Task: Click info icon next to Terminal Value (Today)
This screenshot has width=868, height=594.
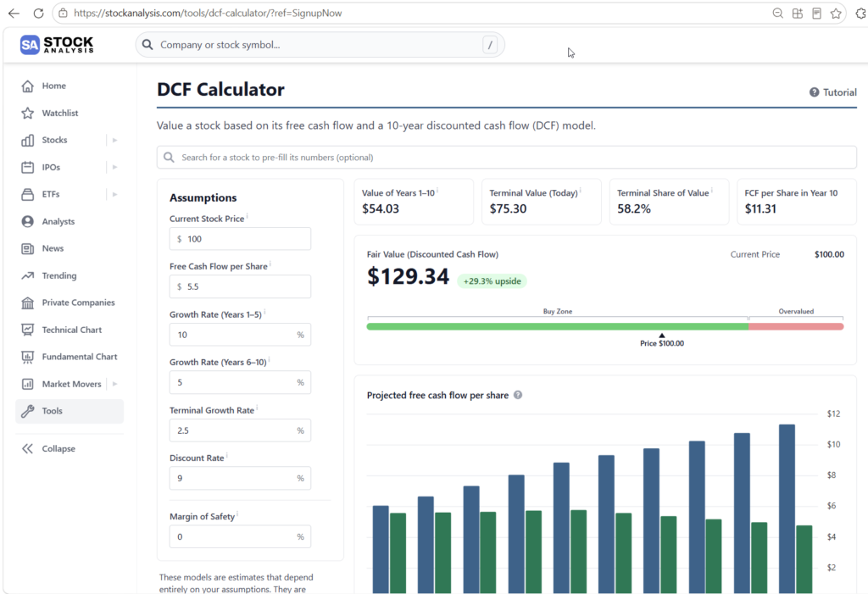Action: (x=580, y=190)
